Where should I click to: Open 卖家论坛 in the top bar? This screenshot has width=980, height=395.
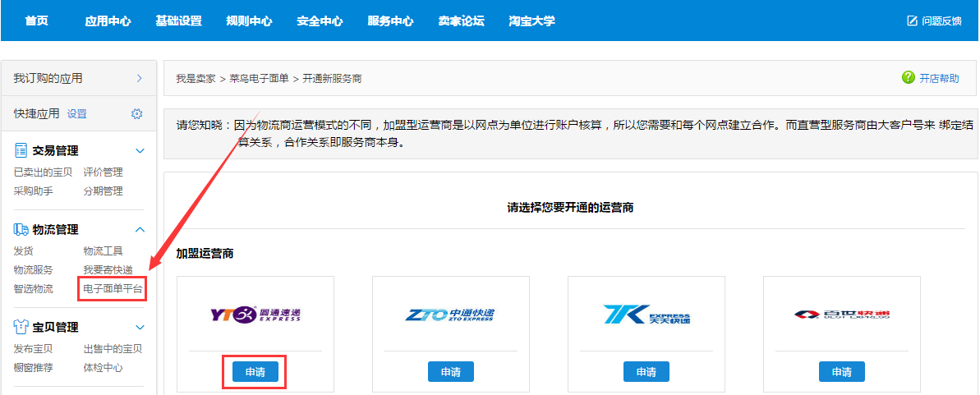462,21
